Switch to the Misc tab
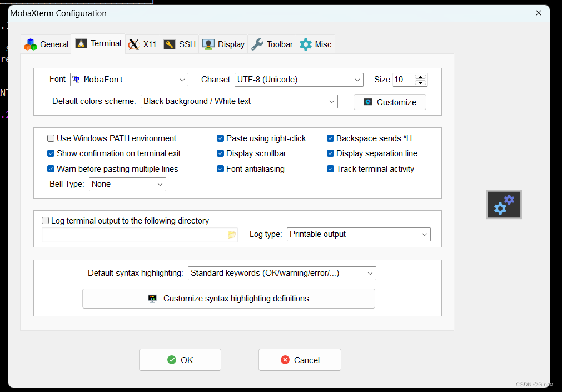Viewport: 562px width, 392px height. [315, 44]
